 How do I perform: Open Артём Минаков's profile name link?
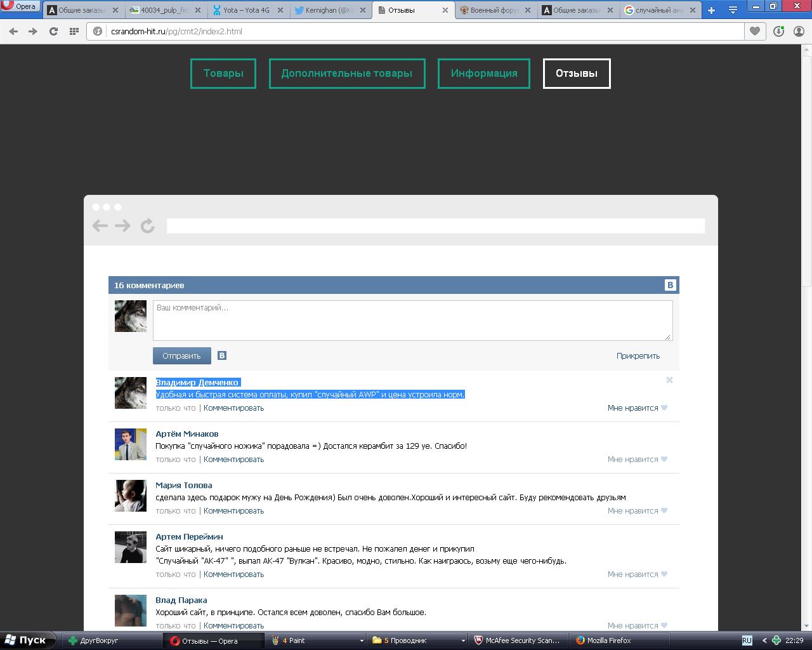click(187, 434)
